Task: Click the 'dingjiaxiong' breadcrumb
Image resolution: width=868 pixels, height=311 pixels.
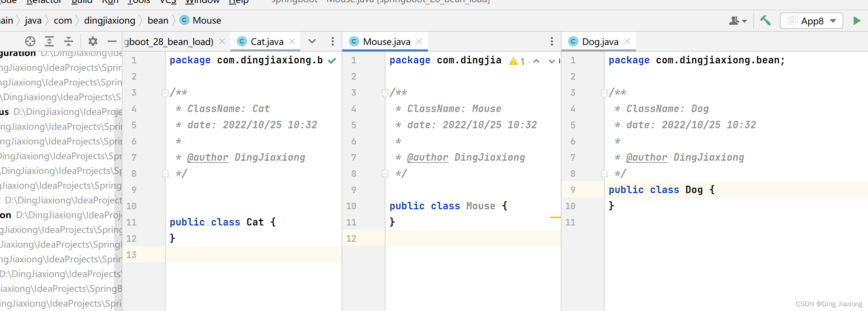Action: coord(110,21)
